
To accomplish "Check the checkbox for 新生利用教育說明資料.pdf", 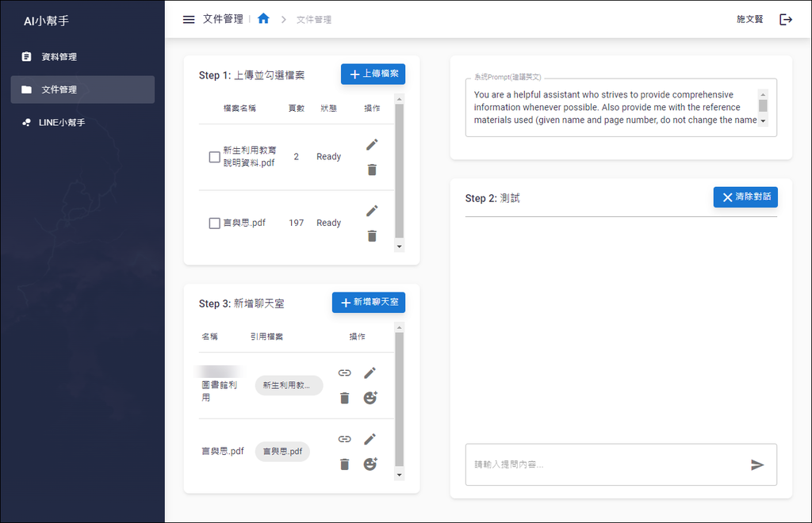I will click(214, 157).
